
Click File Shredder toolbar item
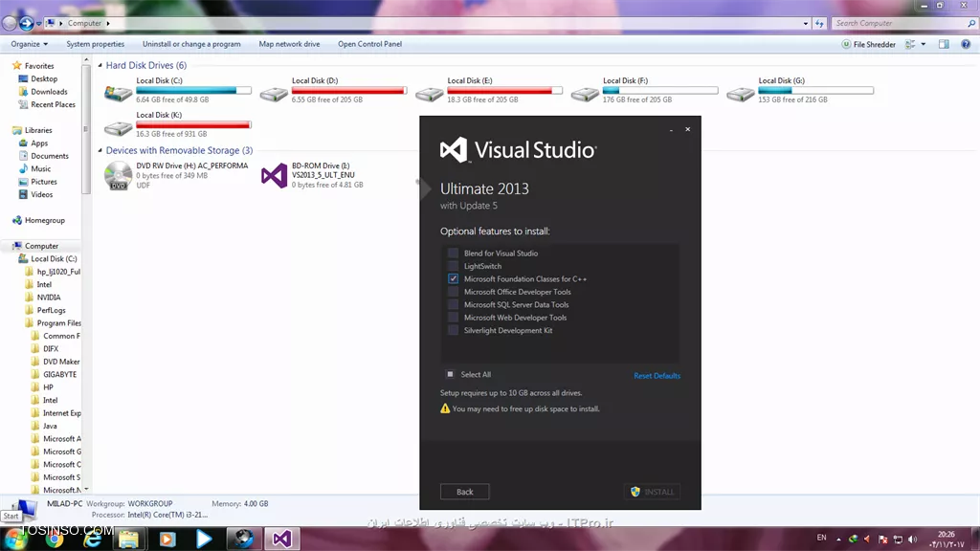(868, 44)
